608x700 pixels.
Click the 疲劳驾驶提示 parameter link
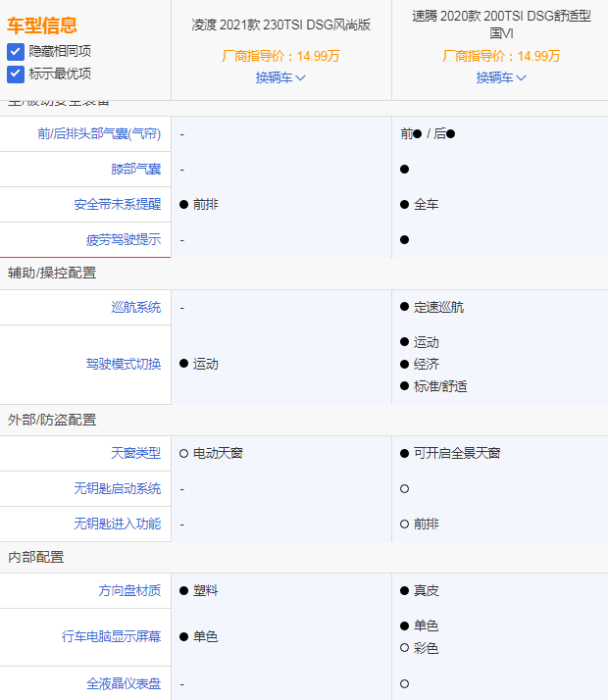click(124, 240)
